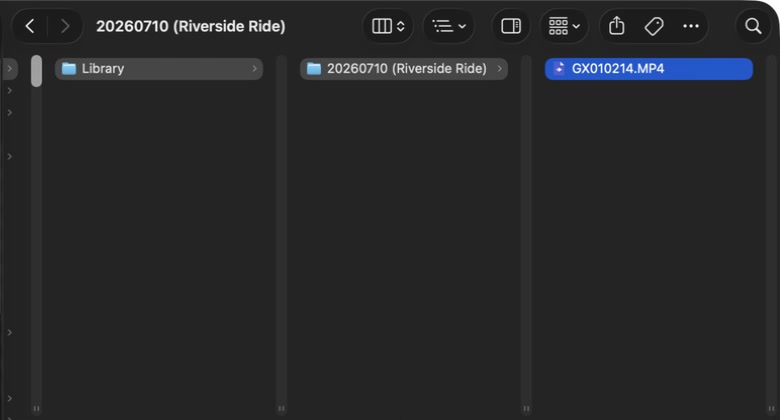Click the folder icon next to Library
Viewport: 780px width, 420px height.
tap(69, 69)
